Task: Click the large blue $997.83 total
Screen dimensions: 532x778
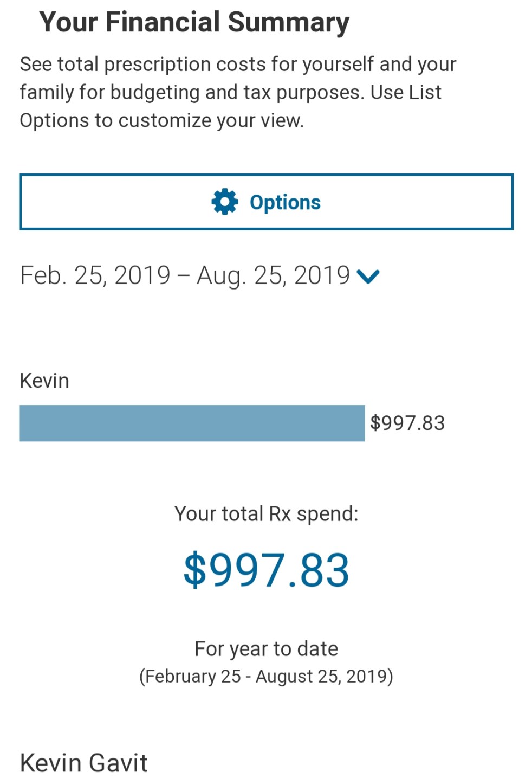Action: 266,570
